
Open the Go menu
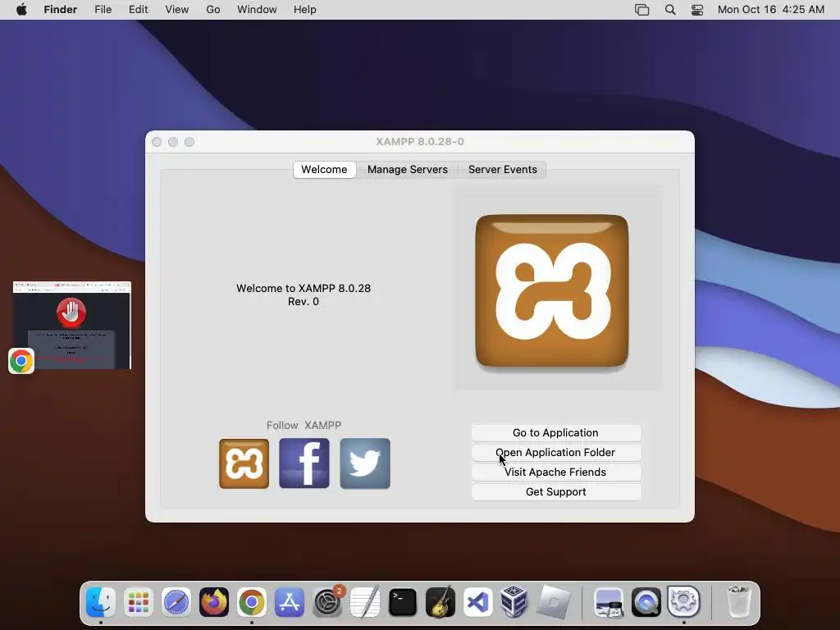213,10
